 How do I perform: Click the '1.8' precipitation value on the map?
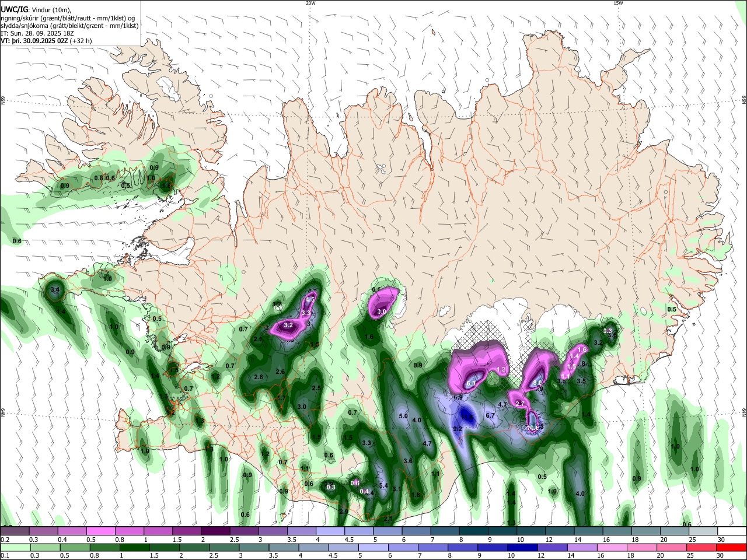click(x=416, y=495)
